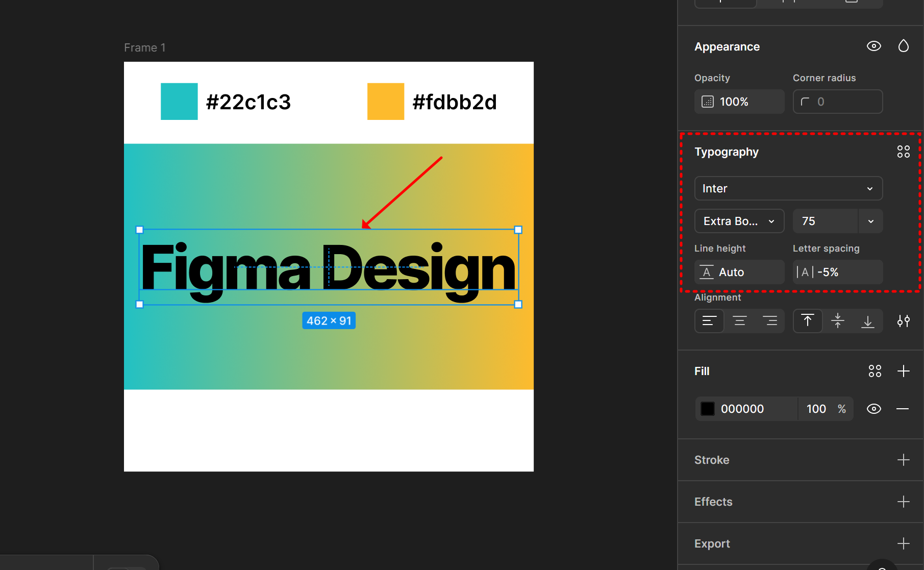
Task: Click the bottom-left selection handle
Action: [x=140, y=304]
